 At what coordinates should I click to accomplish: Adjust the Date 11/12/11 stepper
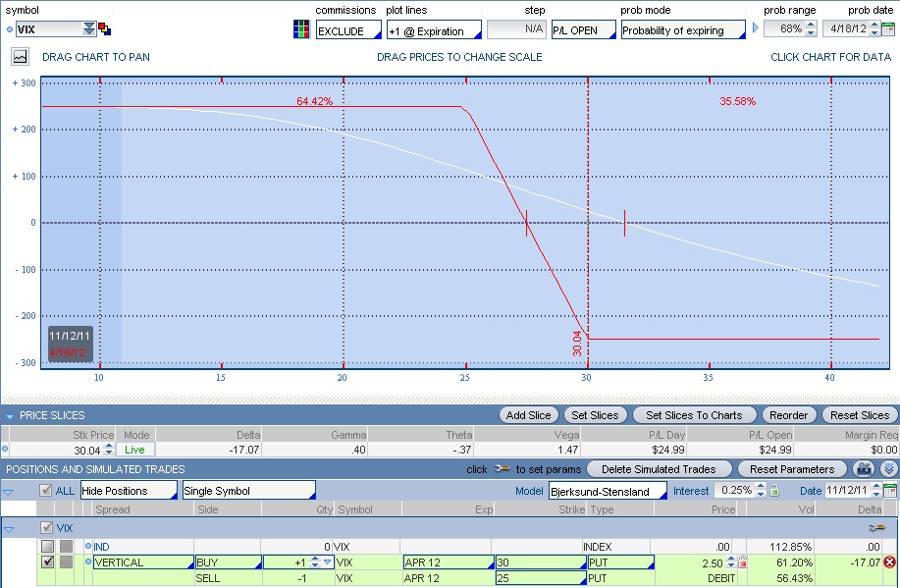pyautogui.click(x=875, y=490)
